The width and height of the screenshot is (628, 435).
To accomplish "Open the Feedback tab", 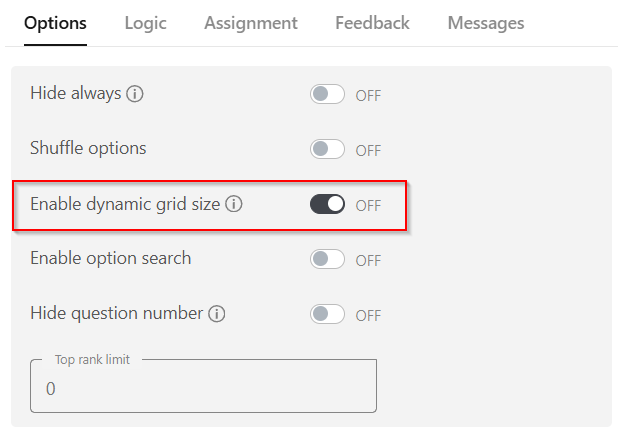I will (372, 23).
